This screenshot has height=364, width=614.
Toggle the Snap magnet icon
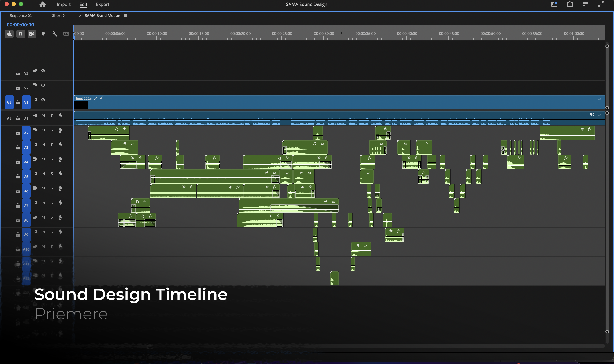click(20, 34)
